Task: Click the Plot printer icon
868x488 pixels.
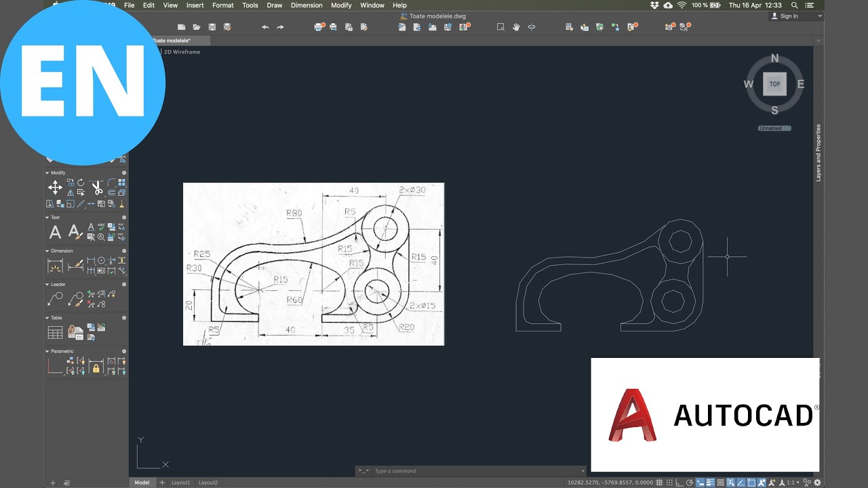Action: pyautogui.click(x=319, y=27)
